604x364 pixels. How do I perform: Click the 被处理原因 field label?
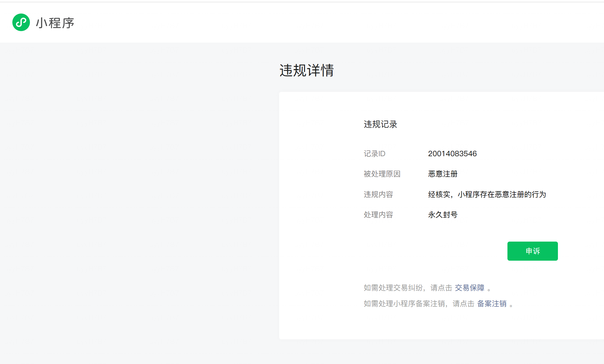point(382,174)
